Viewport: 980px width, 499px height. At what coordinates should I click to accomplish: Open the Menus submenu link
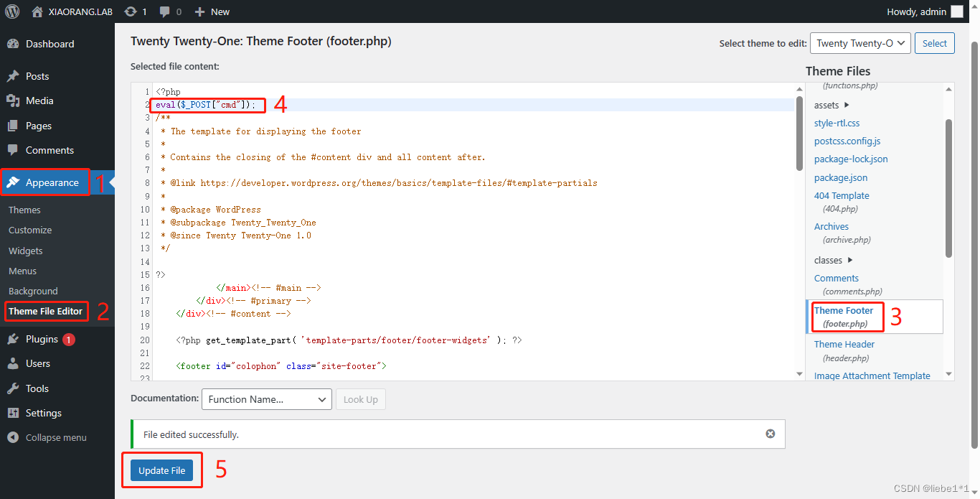click(22, 271)
